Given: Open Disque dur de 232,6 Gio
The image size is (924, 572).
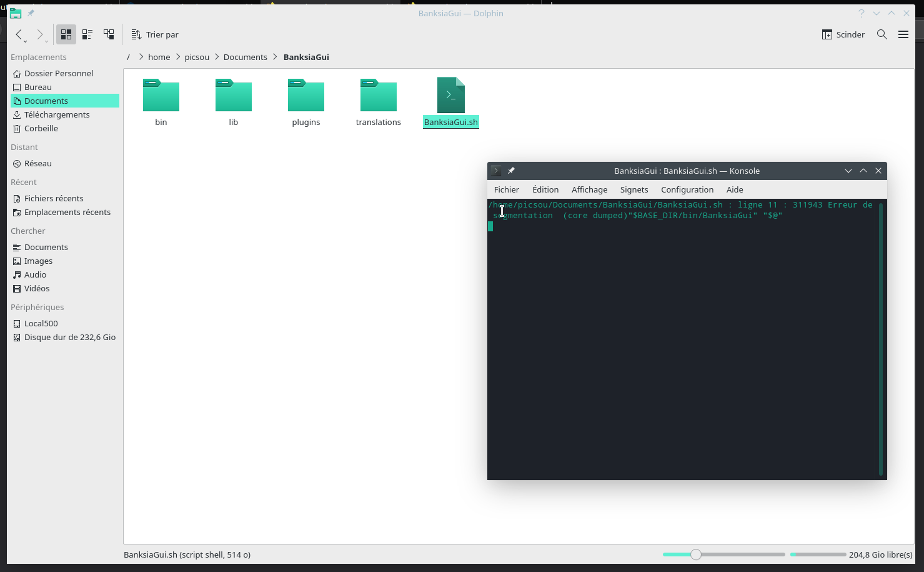Looking at the screenshot, I should coord(65,337).
